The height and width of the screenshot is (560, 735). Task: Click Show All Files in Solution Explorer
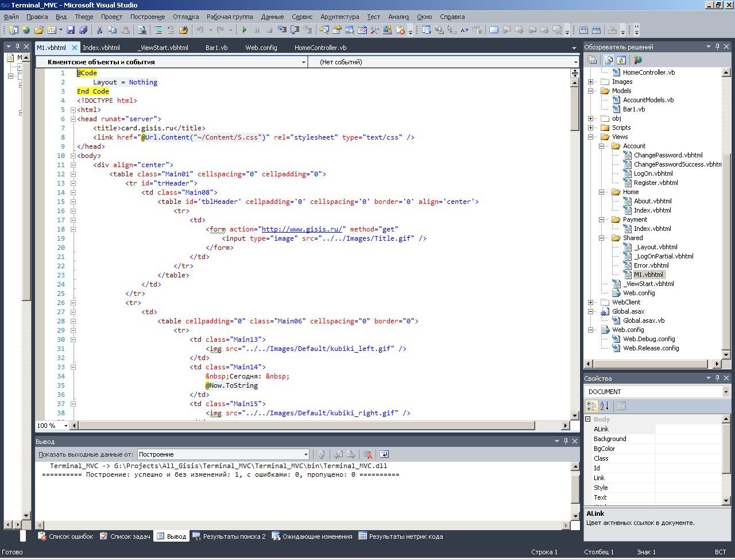(x=608, y=60)
